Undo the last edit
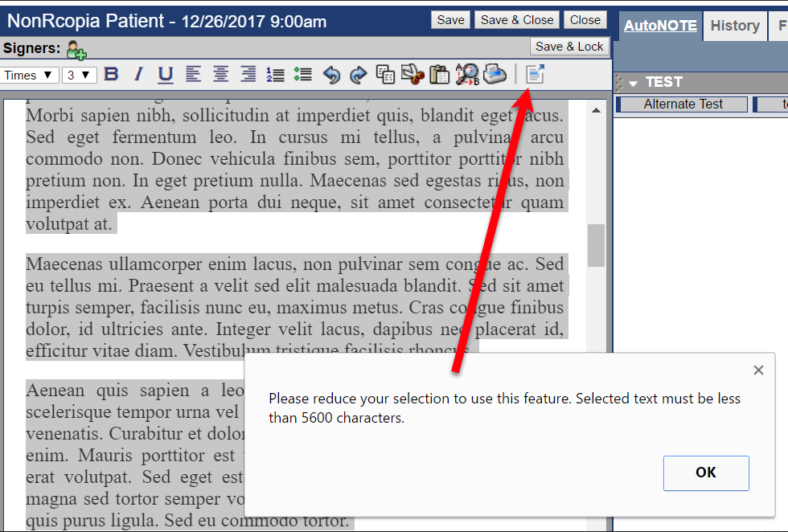This screenshot has width=788, height=532. pyautogui.click(x=331, y=75)
